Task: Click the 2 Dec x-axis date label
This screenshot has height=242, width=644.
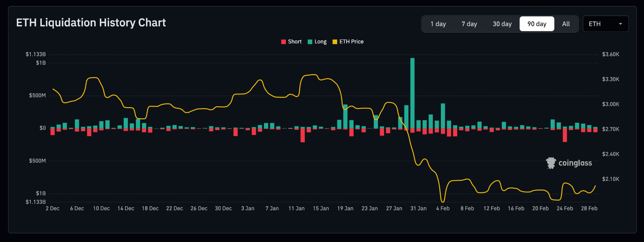Action: [x=53, y=208]
